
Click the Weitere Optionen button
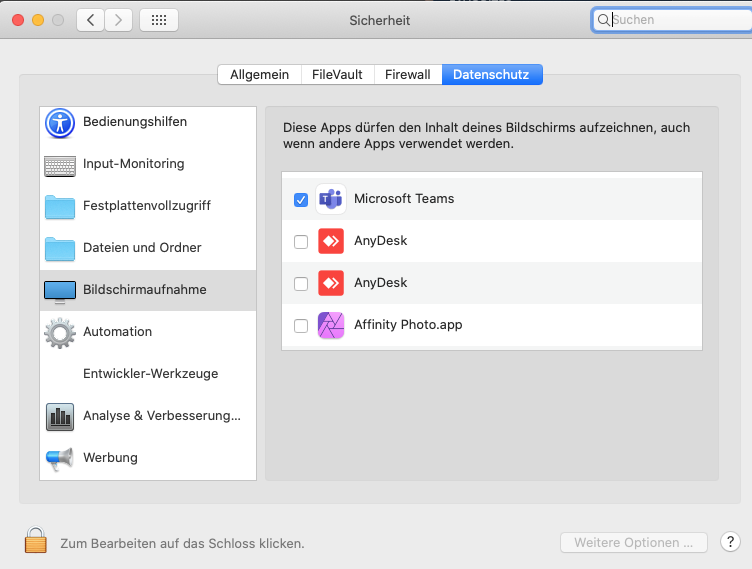point(634,543)
